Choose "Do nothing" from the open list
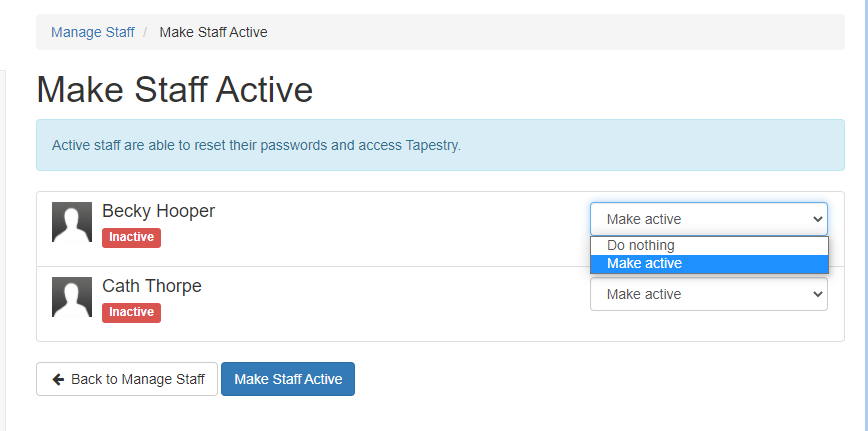 pyautogui.click(x=641, y=245)
